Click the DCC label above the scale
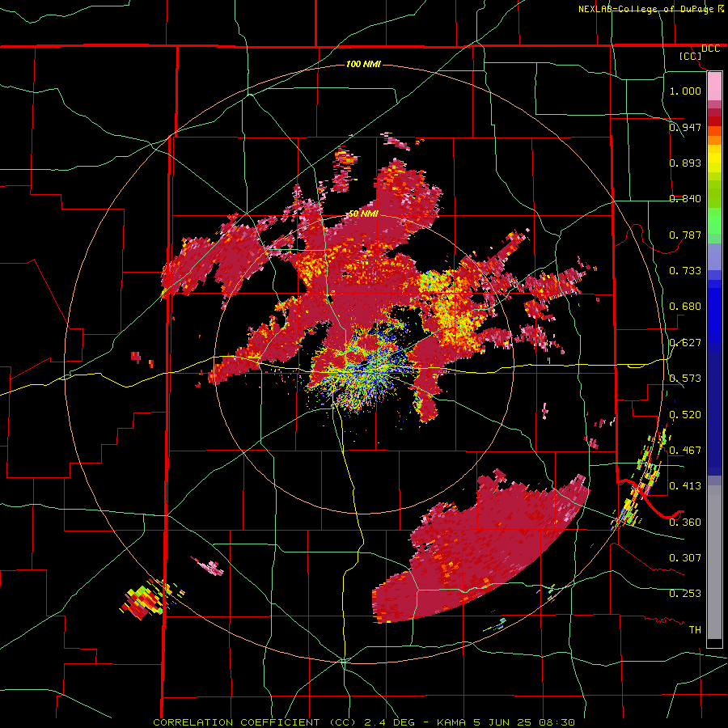 click(x=710, y=49)
